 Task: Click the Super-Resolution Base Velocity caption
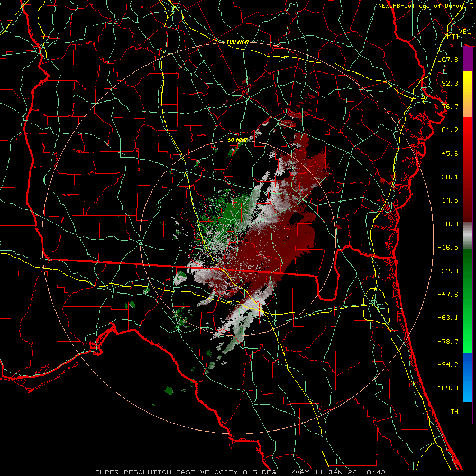point(240,472)
